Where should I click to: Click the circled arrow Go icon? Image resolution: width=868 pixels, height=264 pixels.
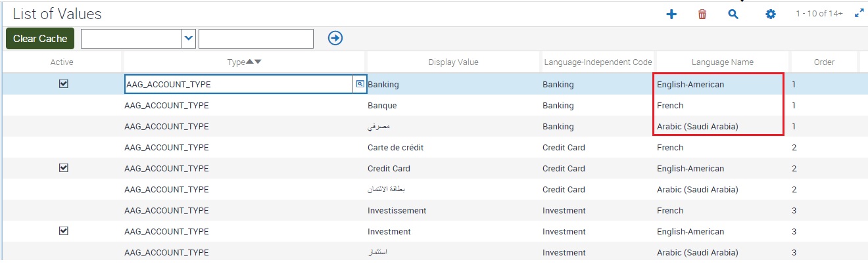coord(335,39)
